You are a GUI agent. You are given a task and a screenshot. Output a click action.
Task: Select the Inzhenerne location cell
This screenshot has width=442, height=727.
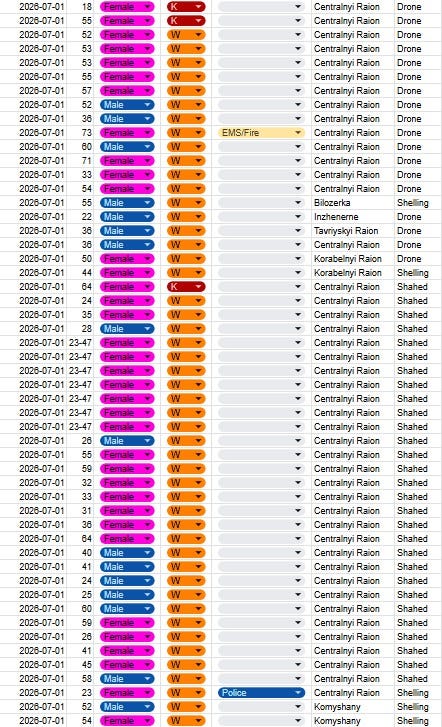[x=352, y=217]
